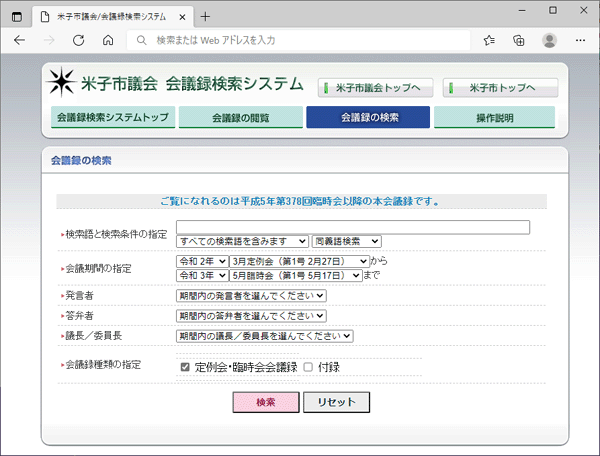This screenshot has width=600, height=456.
Task: Open the 操作説明 tab
Action: click(494, 117)
